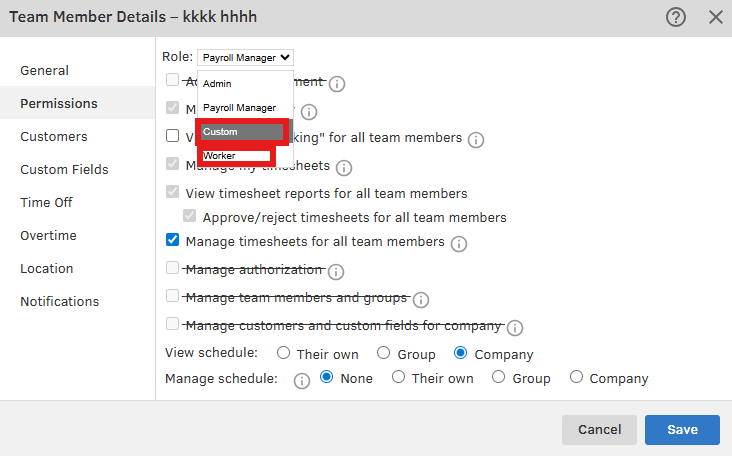732x456 pixels.
Task: Click info icon beside Manage timesheets for all team members
Action: point(459,243)
